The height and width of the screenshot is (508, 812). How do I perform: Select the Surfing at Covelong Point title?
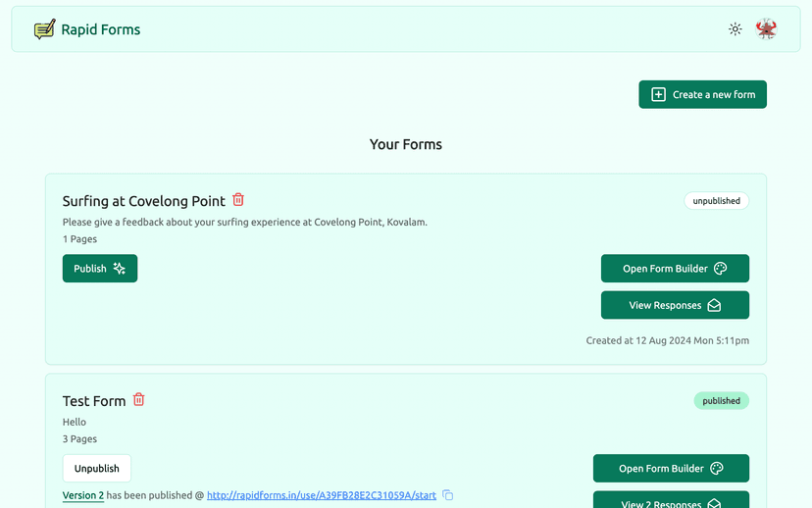tap(144, 201)
